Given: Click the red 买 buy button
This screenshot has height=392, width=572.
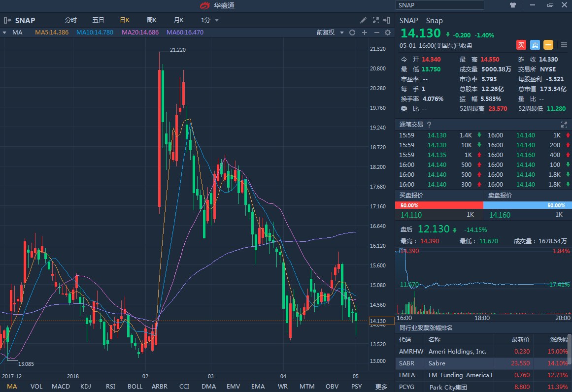Looking at the screenshot, I should pyautogui.click(x=521, y=45).
